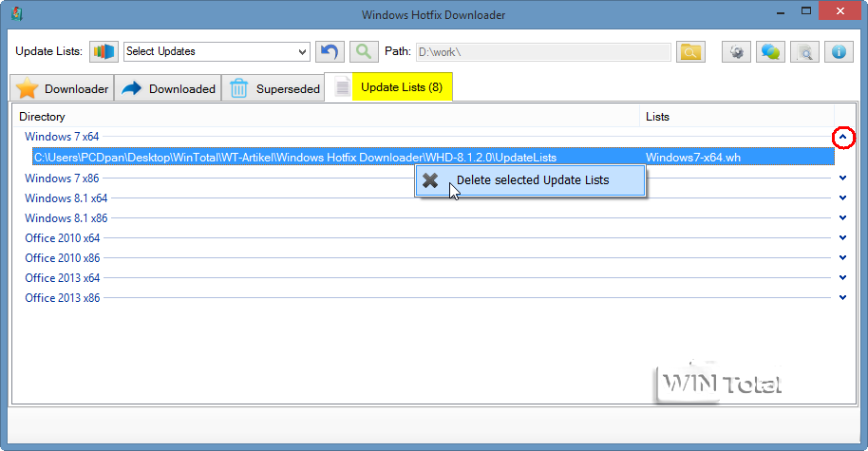Expand the Office 2013 x64 group chevron
The height and width of the screenshot is (451, 868).
pos(843,278)
